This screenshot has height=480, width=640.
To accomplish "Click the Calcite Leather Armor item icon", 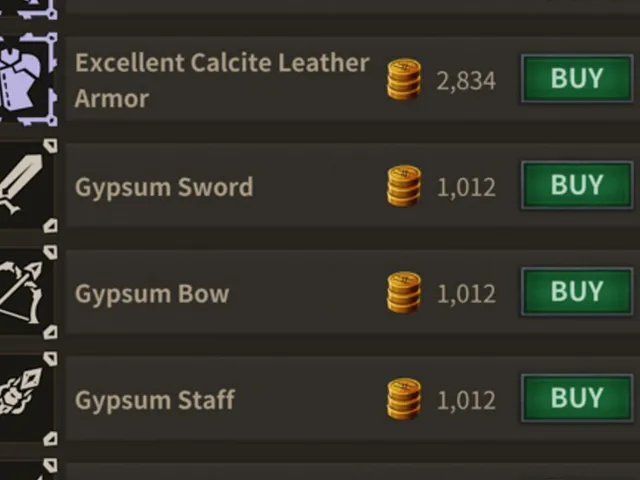I will click(28, 79).
